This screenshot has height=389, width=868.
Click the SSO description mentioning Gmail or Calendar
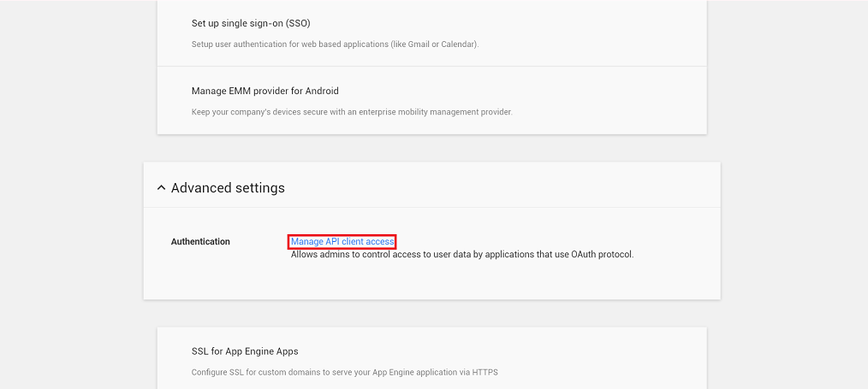coord(335,44)
